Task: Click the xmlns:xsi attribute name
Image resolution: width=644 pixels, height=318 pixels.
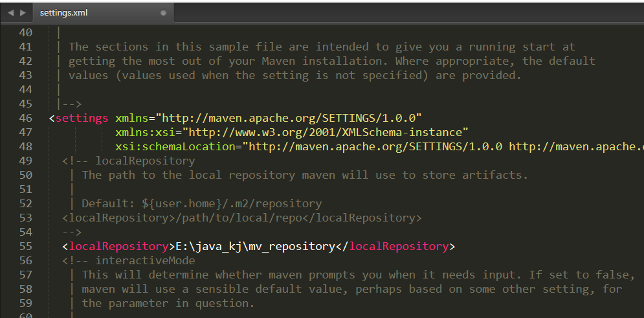Action: [x=145, y=132]
